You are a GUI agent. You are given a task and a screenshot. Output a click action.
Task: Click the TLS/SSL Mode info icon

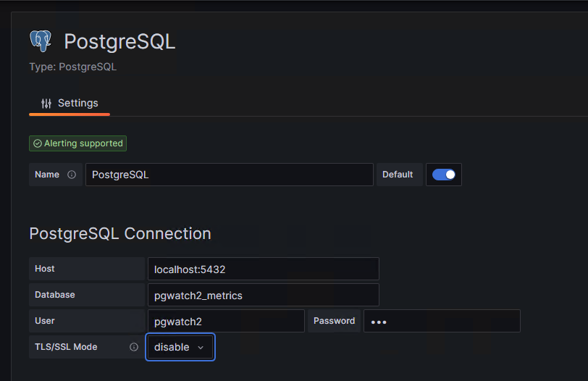(x=134, y=347)
